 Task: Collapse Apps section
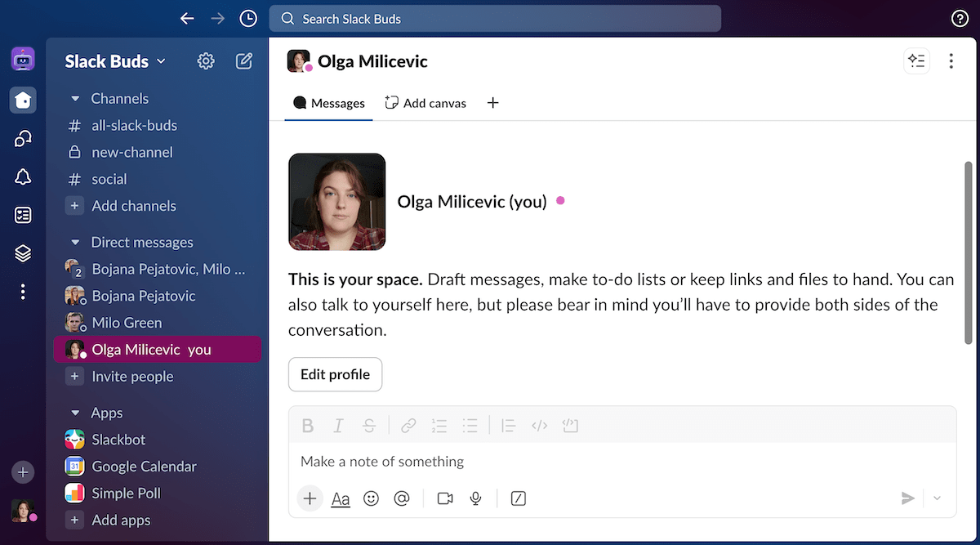pos(75,413)
